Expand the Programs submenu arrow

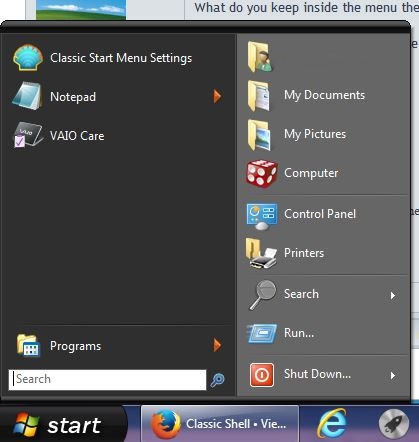click(217, 345)
